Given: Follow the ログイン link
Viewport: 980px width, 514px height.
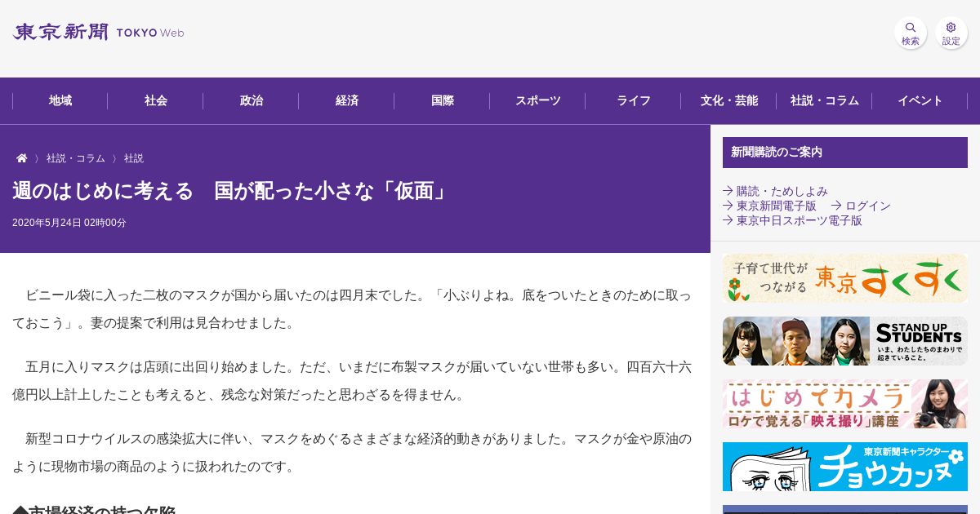Looking at the screenshot, I should [x=861, y=206].
